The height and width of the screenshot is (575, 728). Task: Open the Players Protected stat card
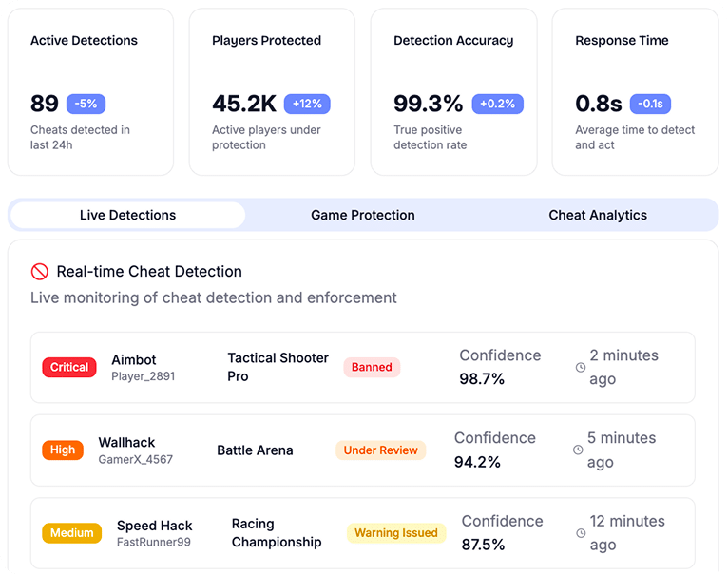pyautogui.click(x=272, y=92)
